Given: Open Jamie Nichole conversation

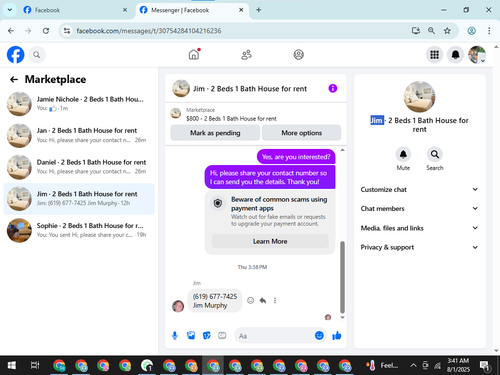Looking at the screenshot, I should tap(79, 104).
